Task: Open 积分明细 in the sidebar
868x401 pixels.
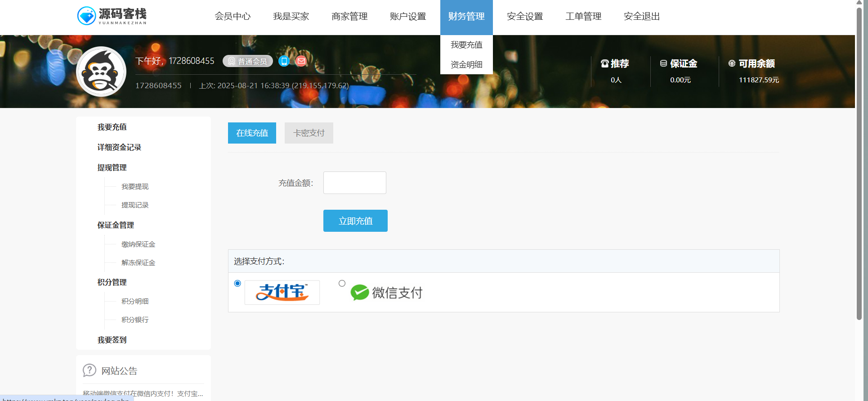Action: (x=135, y=301)
